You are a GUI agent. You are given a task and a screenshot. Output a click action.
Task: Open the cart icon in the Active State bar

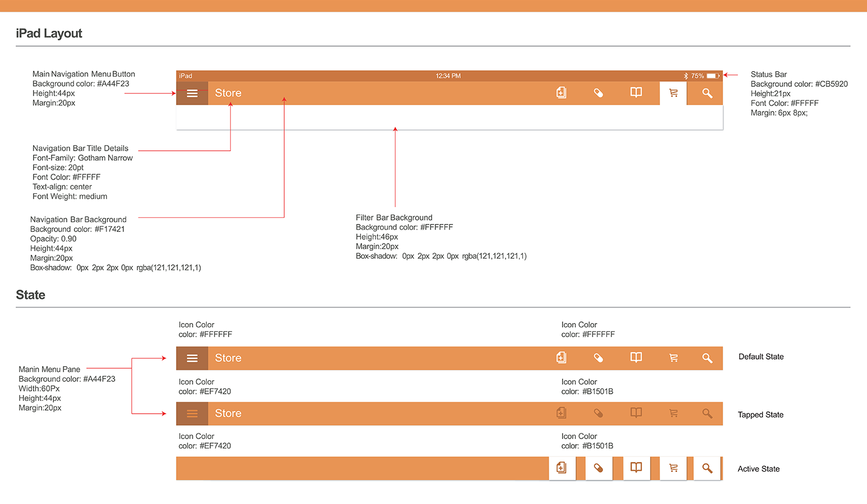(673, 468)
